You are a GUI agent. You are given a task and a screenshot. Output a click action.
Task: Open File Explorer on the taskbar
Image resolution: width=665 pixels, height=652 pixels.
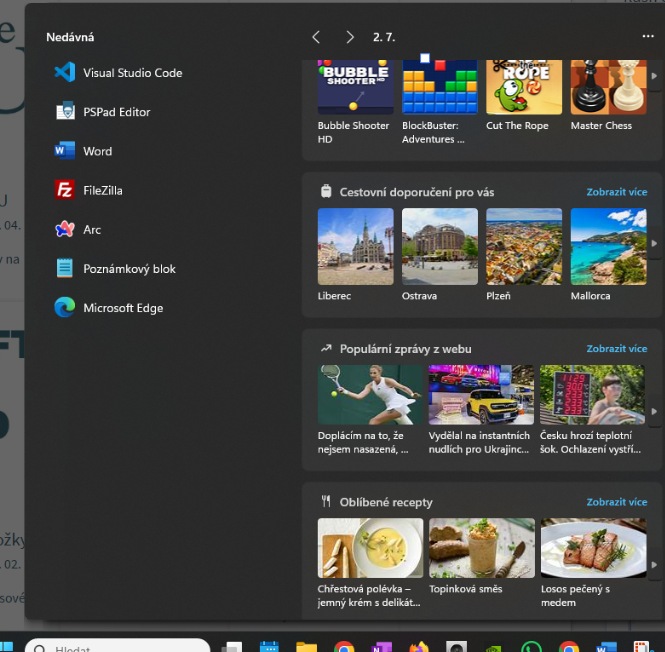coord(306,647)
